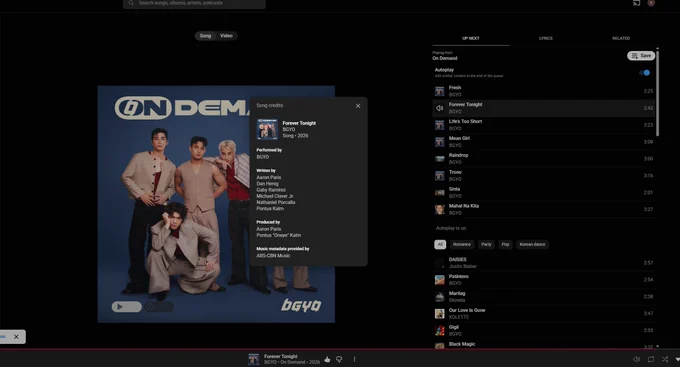Click the queue panel vertical scrollbar
Viewport: 680px width, 367px height.
[657, 93]
